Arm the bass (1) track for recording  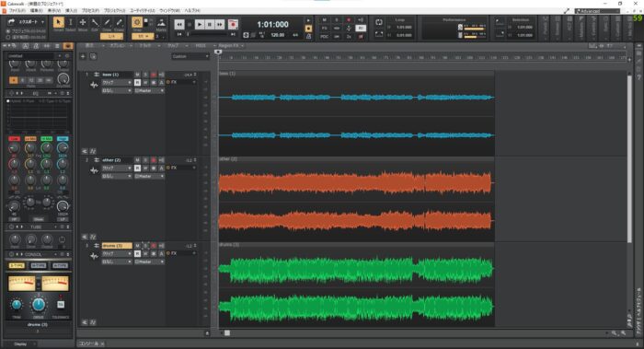[x=154, y=75]
